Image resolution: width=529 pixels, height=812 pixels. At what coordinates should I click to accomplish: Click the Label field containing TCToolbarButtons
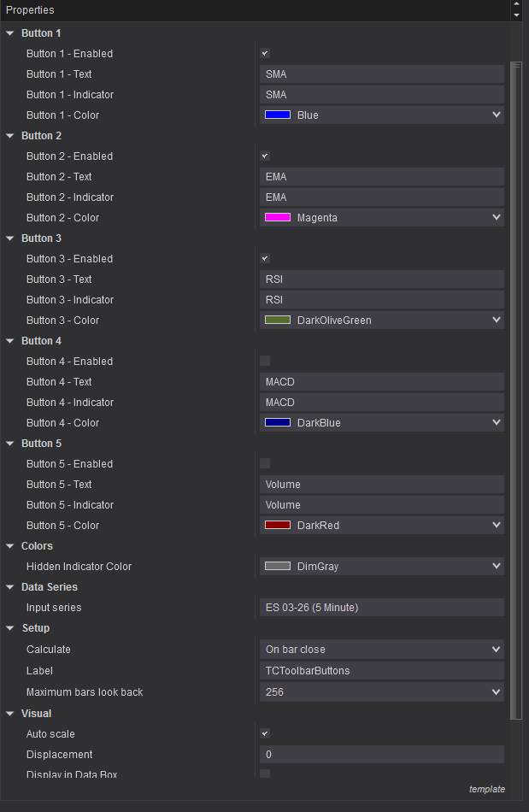[x=381, y=671]
